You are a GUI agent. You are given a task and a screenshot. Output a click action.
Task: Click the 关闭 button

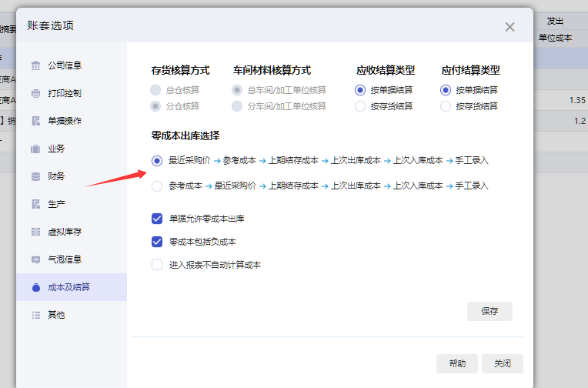tap(503, 363)
